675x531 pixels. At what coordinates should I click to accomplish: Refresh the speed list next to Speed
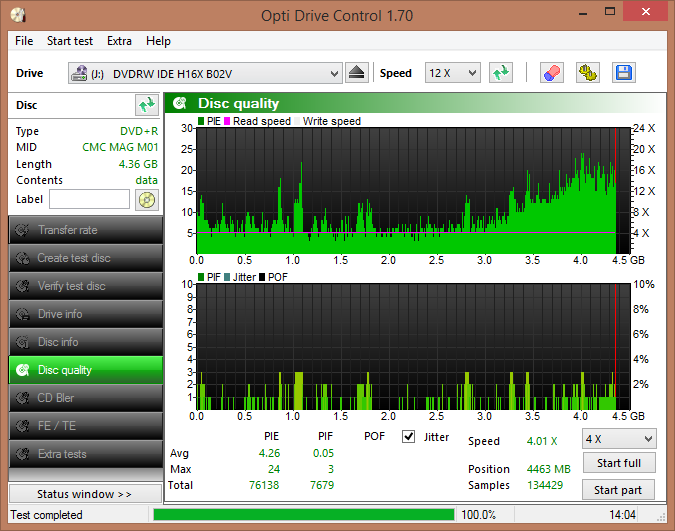pos(501,73)
